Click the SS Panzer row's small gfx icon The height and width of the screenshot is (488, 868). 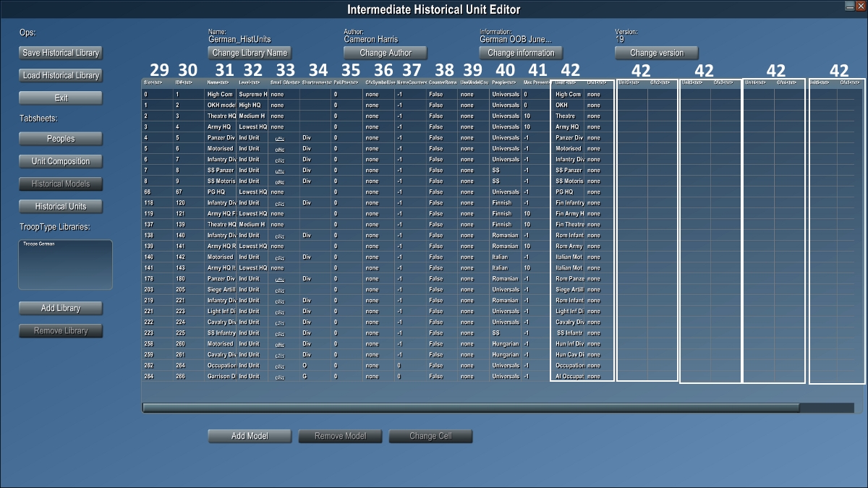(x=279, y=171)
